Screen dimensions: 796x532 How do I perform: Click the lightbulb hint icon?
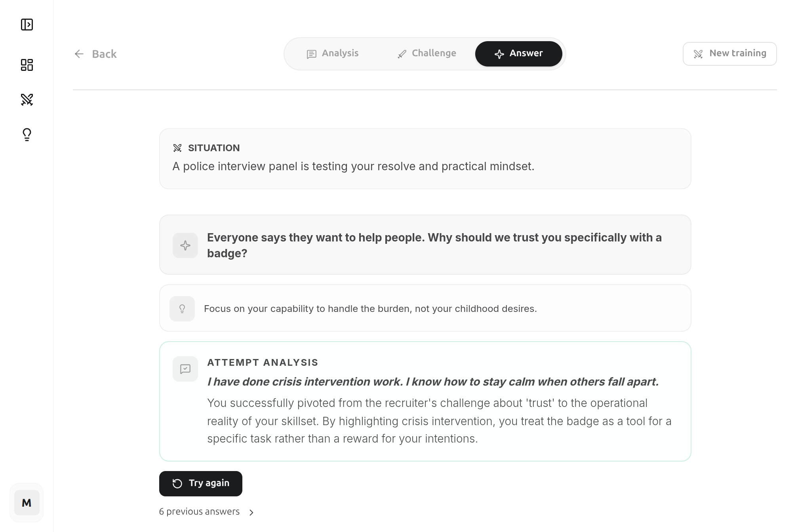click(182, 309)
